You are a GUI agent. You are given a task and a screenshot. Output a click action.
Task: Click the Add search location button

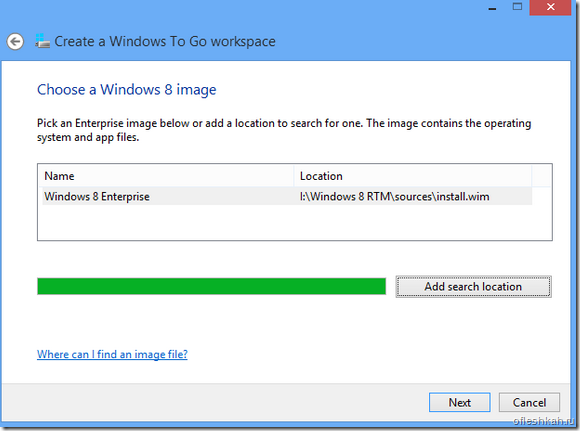coord(473,287)
